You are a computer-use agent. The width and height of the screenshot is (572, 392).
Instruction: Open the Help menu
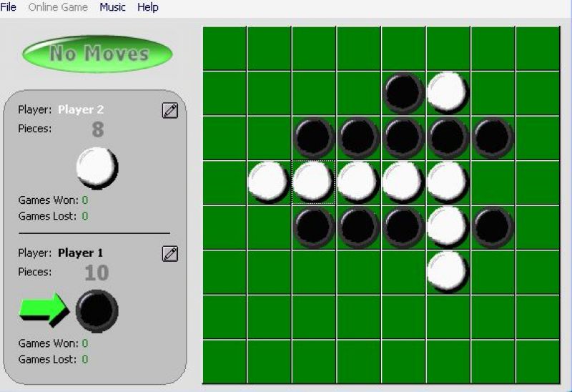click(x=148, y=7)
